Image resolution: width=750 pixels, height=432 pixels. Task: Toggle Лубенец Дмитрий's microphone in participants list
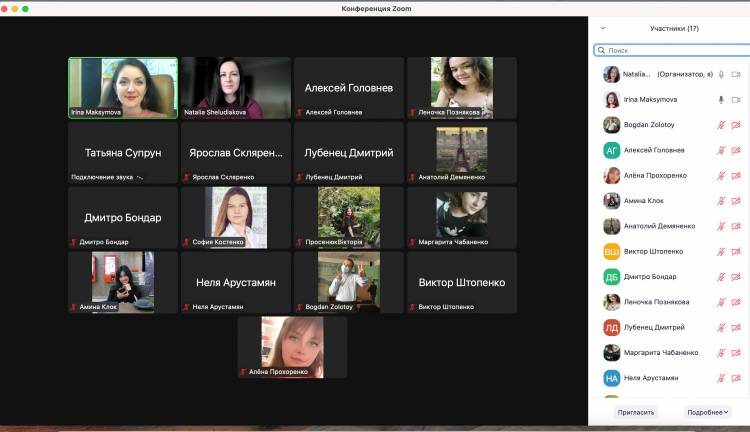720,327
